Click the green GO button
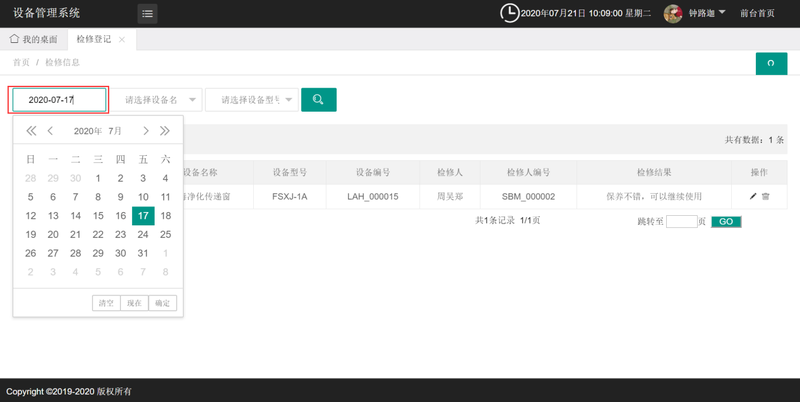 (x=726, y=221)
